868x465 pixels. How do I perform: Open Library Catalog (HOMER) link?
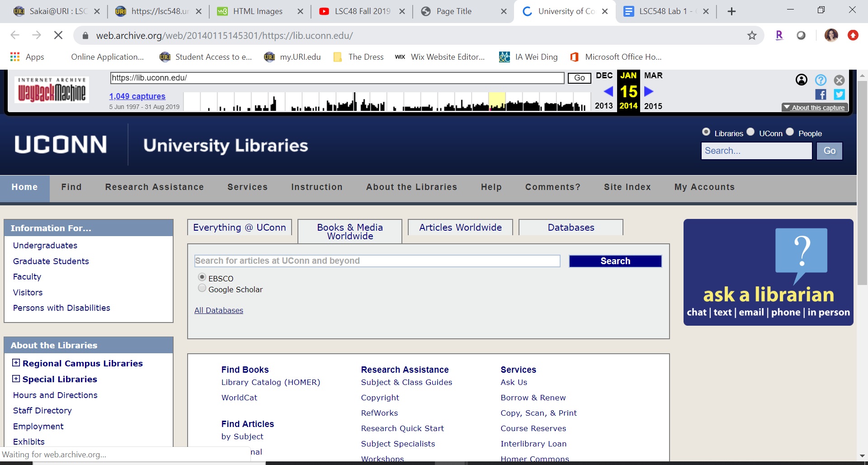pos(271,382)
